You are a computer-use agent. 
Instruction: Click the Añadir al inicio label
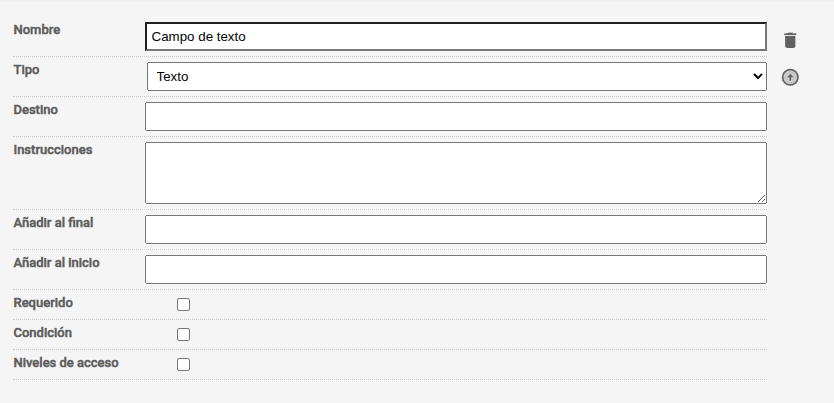click(56, 263)
